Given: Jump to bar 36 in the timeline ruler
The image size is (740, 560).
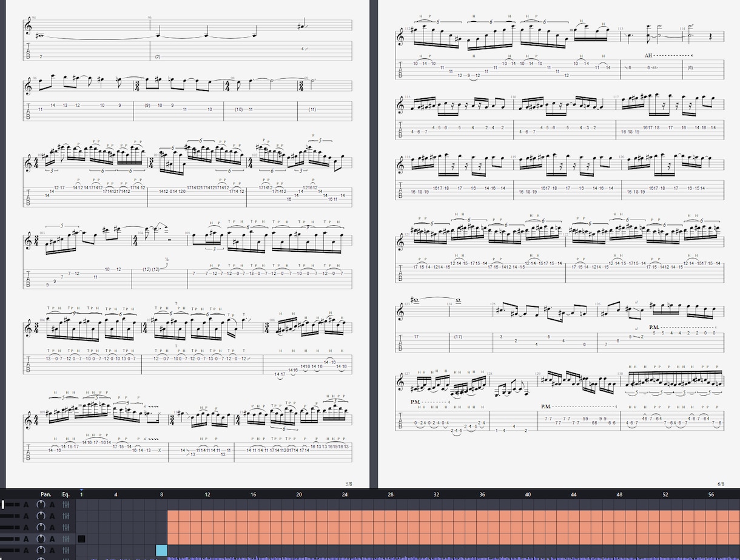Looking at the screenshot, I should click(x=482, y=494).
